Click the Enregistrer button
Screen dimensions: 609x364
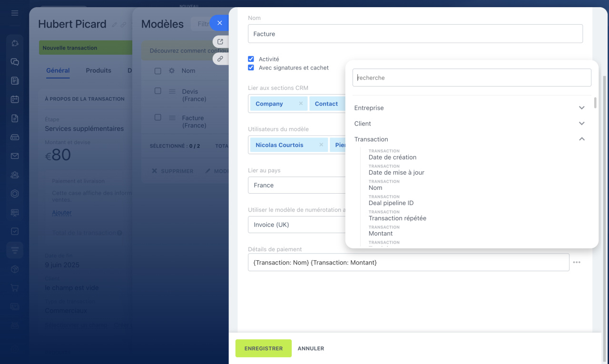coord(264,348)
